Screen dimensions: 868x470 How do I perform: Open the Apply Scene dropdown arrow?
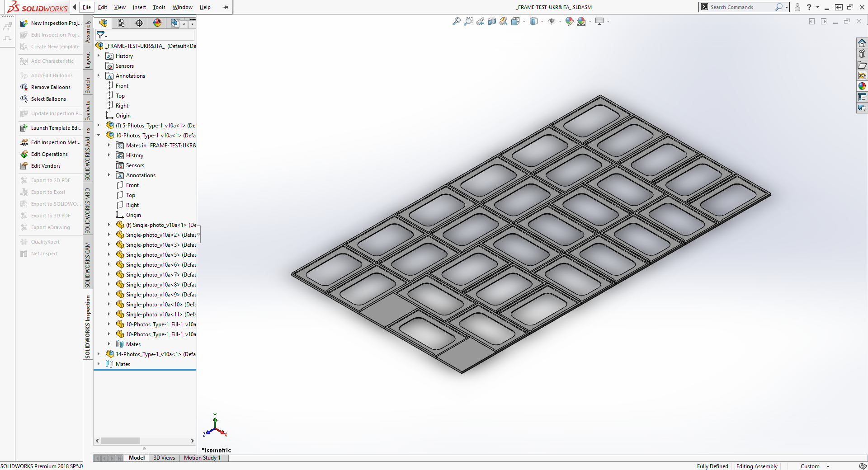[x=590, y=21]
